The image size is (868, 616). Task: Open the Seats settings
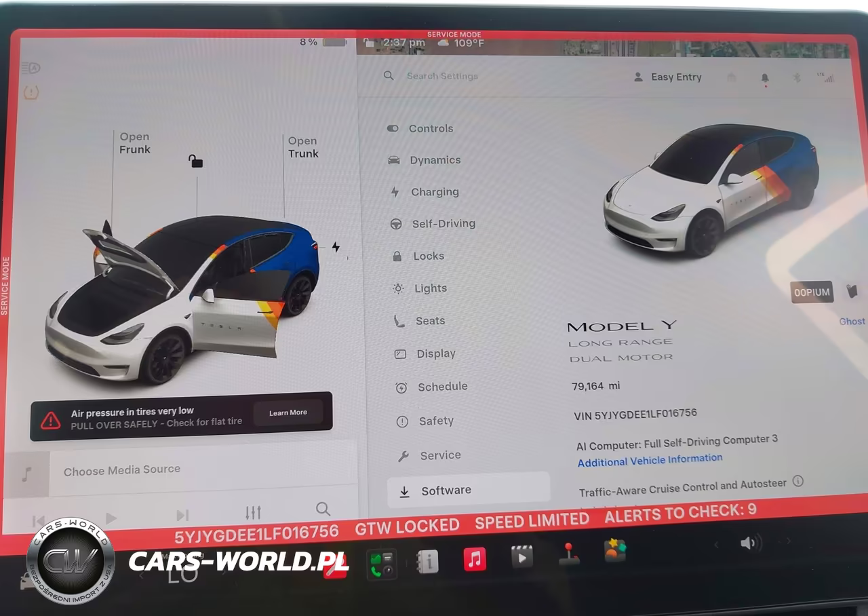(x=420, y=321)
